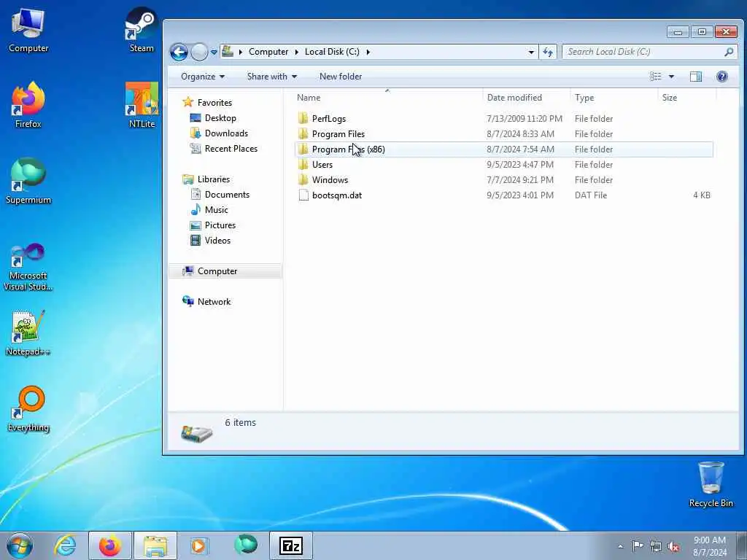The width and height of the screenshot is (747, 560).
Task: Select the Supermium desktop shortcut
Action: (28, 181)
